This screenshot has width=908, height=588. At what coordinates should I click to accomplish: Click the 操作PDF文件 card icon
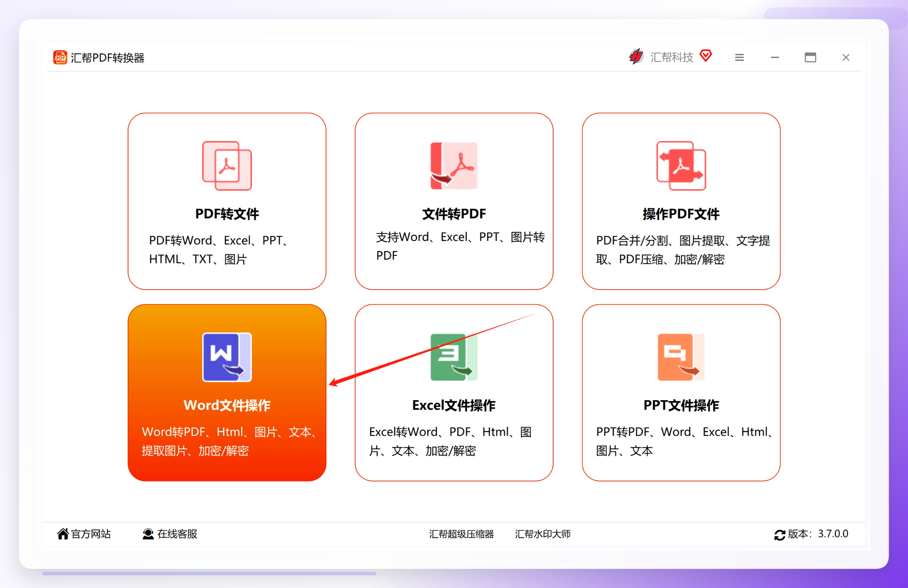tap(681, 166)
